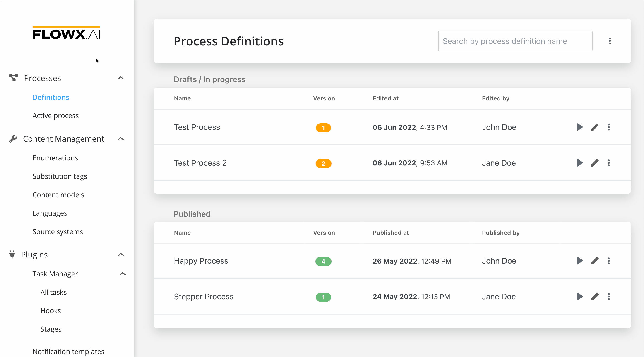Go to Active process page
Screen dimensions: 644x357
55,116
